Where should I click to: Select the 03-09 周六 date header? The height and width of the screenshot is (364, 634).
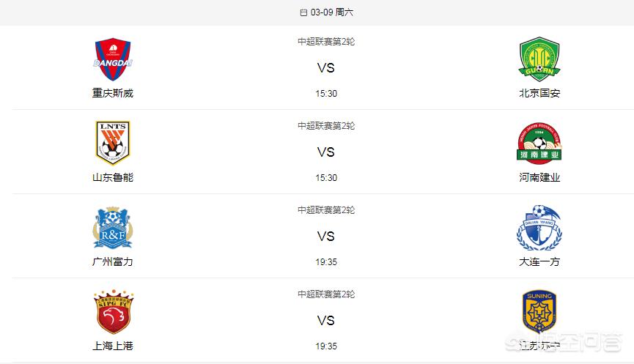click(331, 12)
